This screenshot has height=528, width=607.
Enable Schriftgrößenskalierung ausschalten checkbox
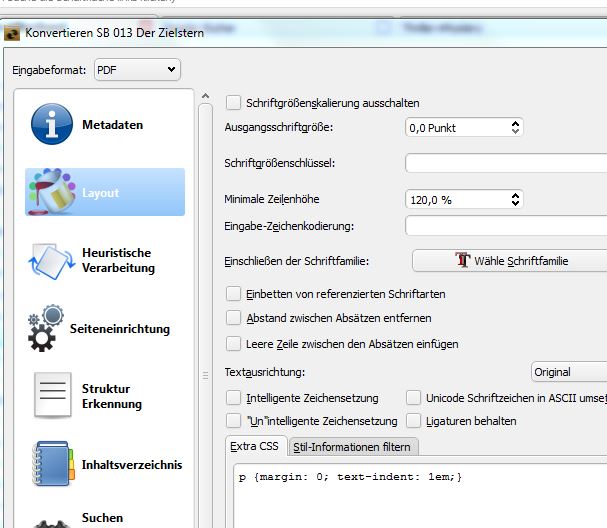[233, 103]
